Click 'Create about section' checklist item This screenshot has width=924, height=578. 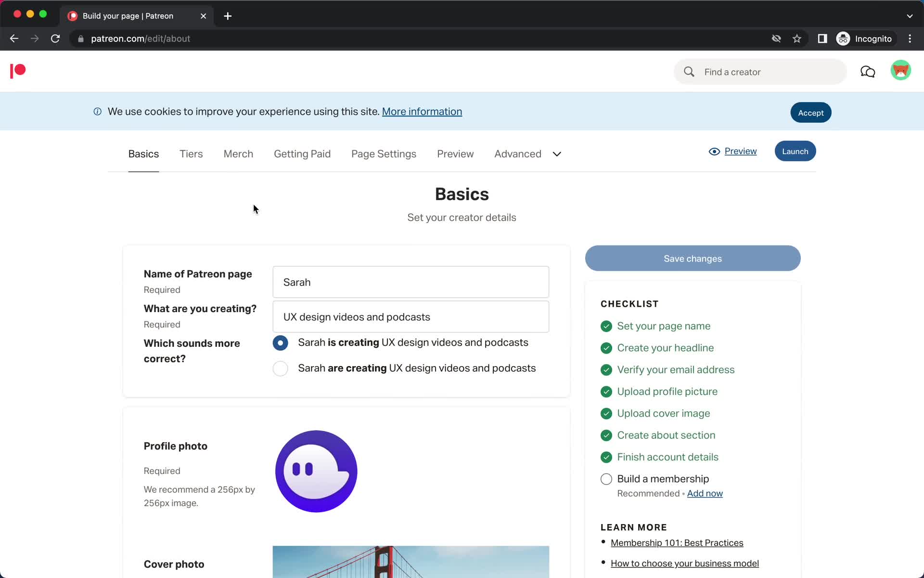point(667,435)
